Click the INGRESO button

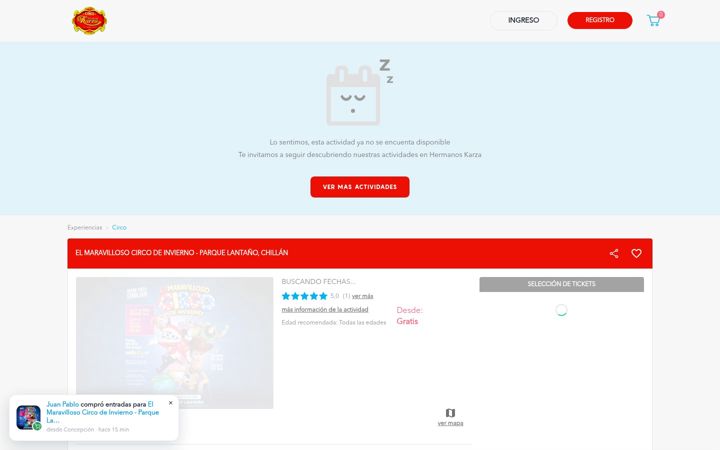(523, 20)
